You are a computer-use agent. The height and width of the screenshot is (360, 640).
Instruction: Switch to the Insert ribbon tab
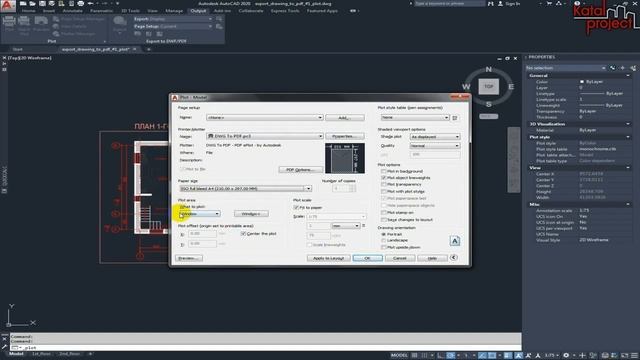pos(49,11)
